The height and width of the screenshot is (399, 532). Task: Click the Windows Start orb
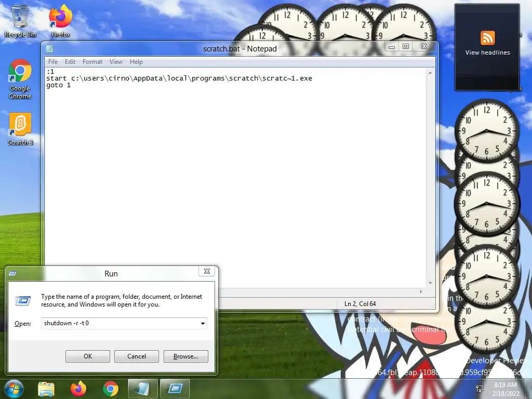[14, 389]
